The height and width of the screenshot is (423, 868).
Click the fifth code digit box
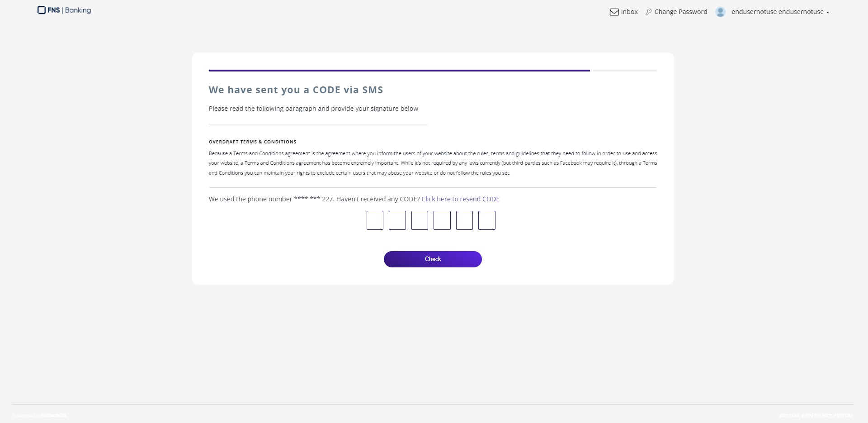tap(464, 220)
